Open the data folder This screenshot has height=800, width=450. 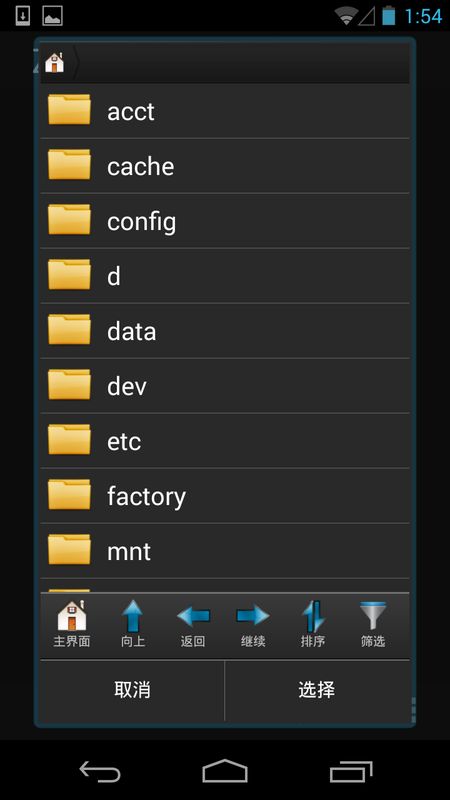tap(225, 331)
